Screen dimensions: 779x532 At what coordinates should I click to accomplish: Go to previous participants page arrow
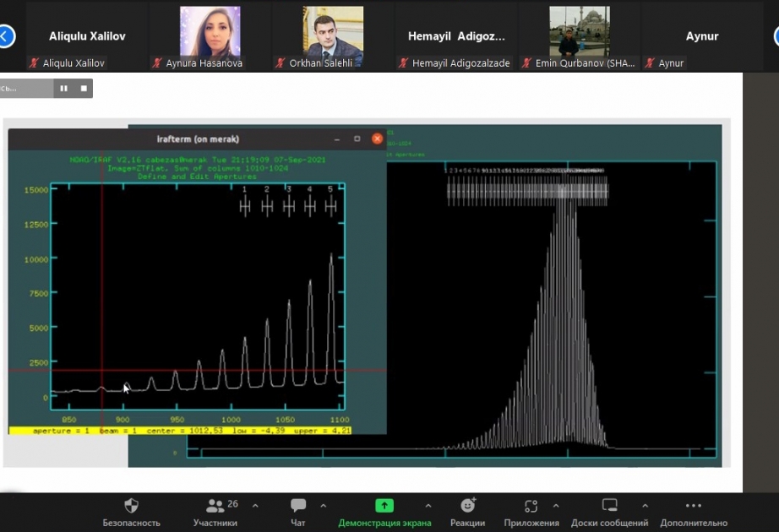6,36
